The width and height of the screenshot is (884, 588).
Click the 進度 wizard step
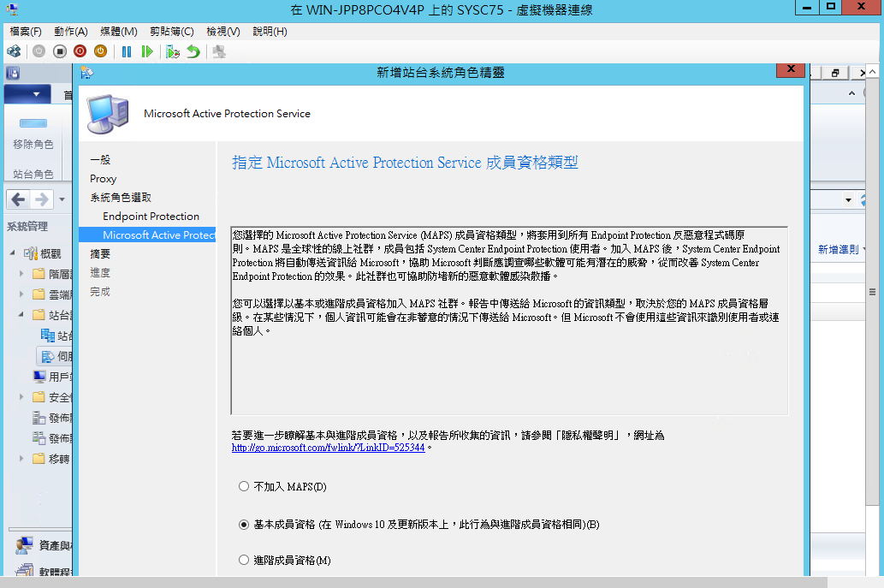[x=100, y=273]
